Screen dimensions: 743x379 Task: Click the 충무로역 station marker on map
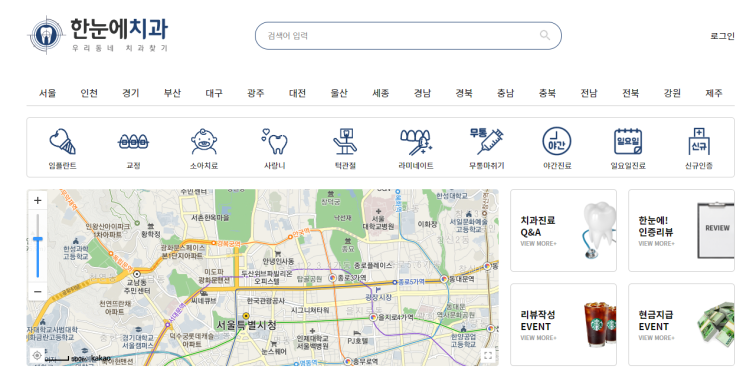pyautogui.click(x=348, y=361)
